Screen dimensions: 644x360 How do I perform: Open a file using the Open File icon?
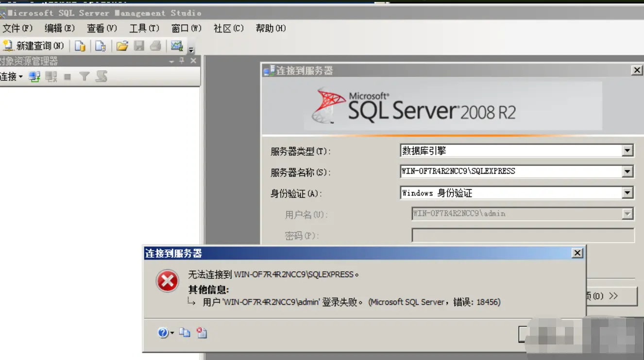click(123, 46)
